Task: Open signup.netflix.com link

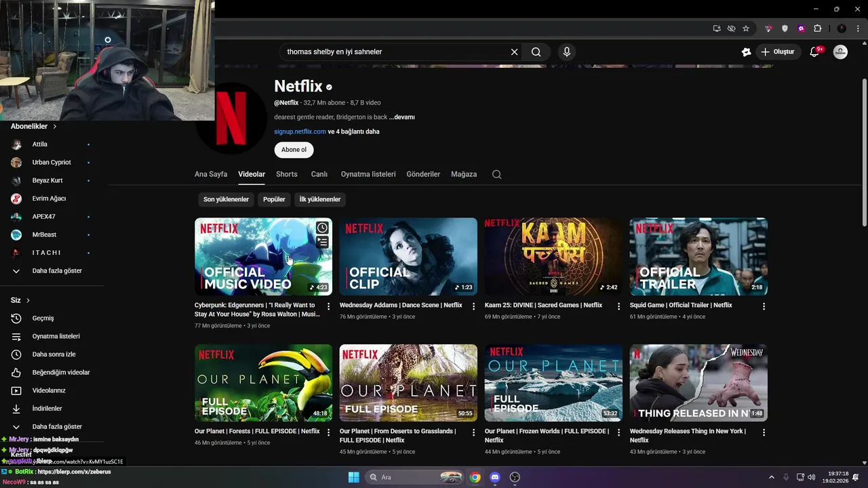Action: tap(300, 131)
